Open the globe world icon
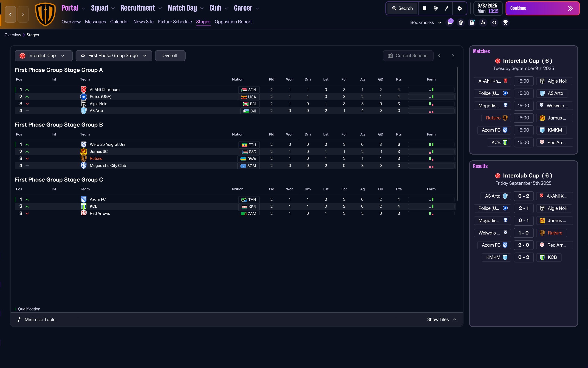 click(436, 8)
